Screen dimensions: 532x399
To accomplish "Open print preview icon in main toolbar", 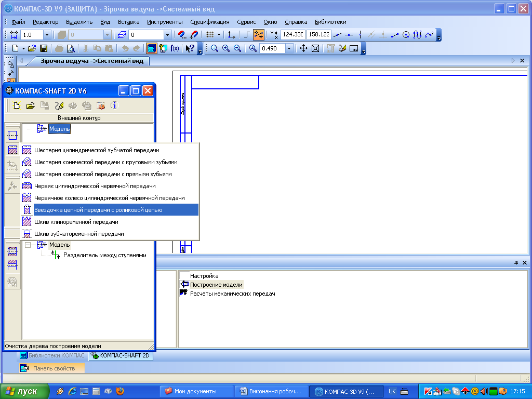I will [x=71, y=48].
